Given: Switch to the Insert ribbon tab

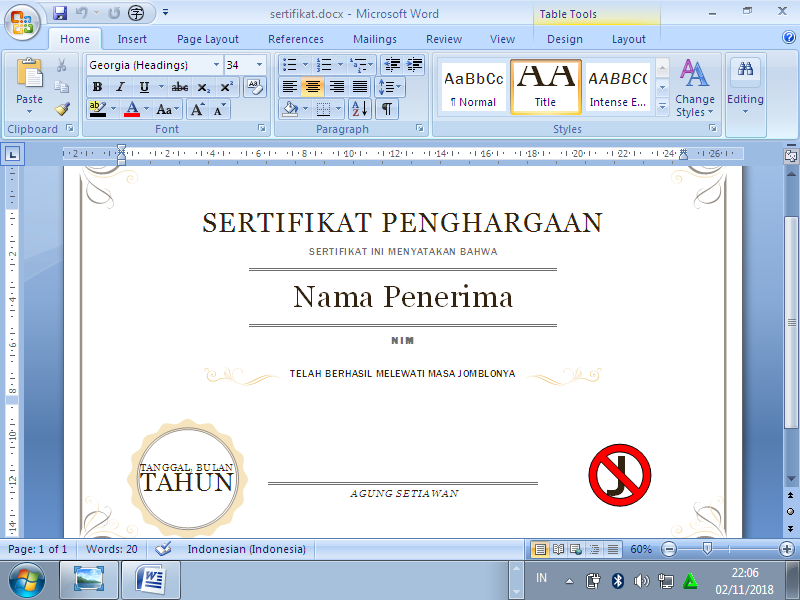Looking at the screenshot, I should (132, 38).
